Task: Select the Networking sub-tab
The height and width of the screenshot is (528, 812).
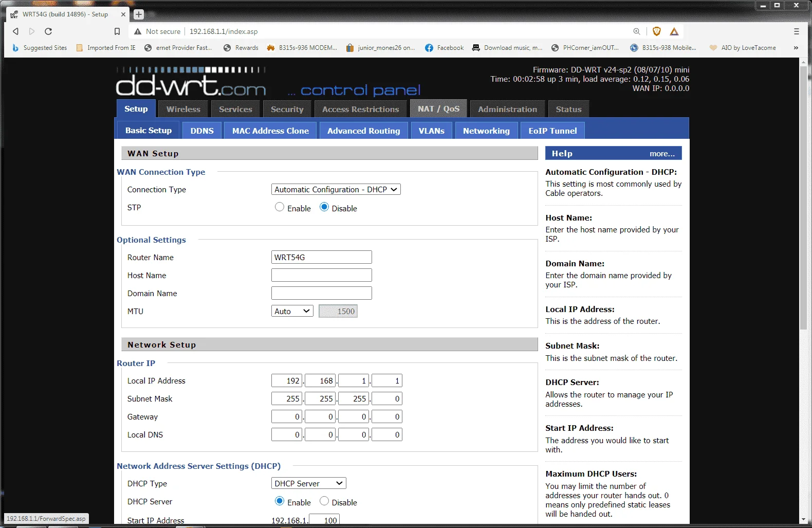Action: coord(487,131)
